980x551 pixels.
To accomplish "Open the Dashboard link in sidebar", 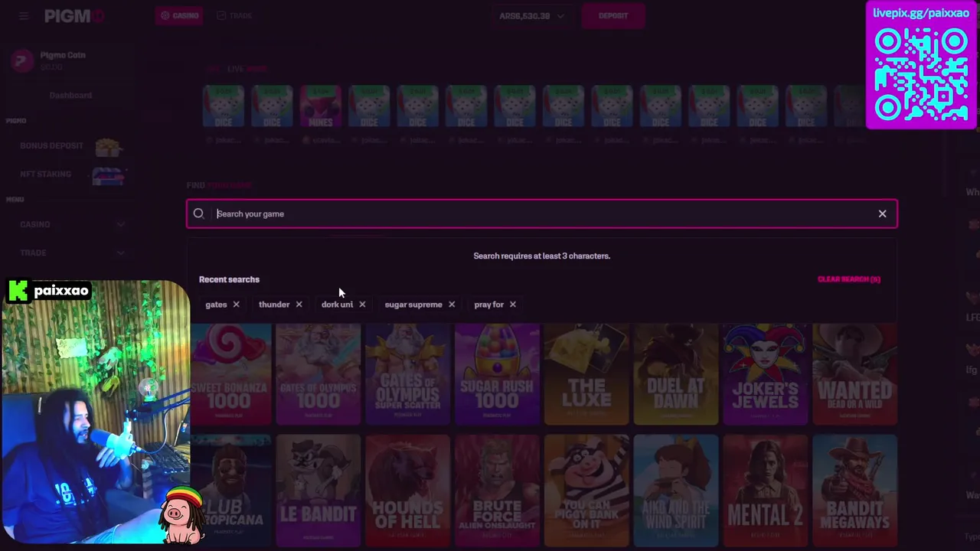I will (70, 96).
